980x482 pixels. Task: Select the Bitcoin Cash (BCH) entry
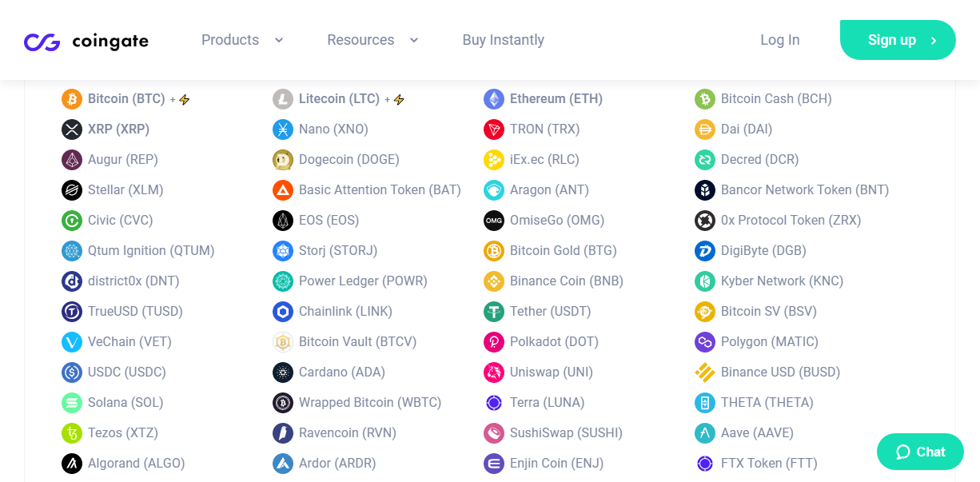tap(775, 99)
